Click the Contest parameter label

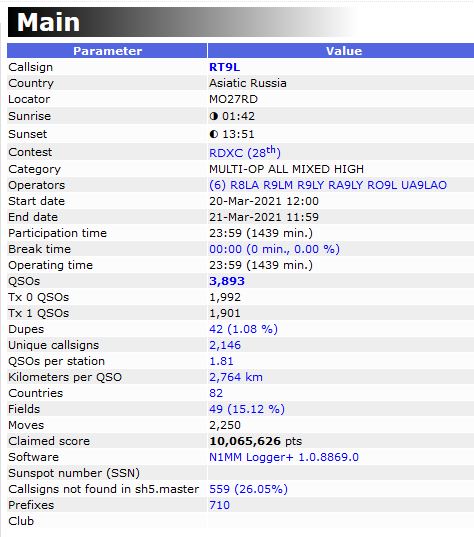click(x=30, y=152)
